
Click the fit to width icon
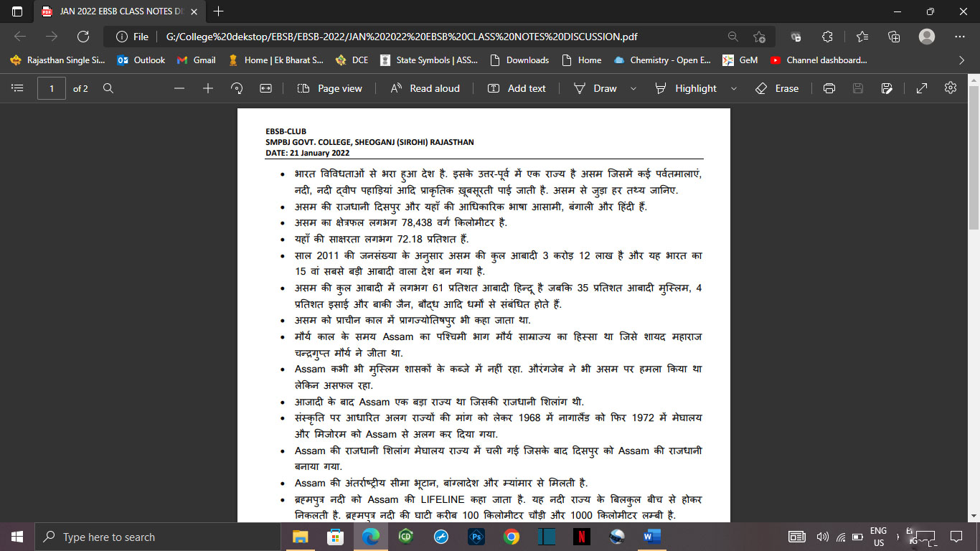(x=265, y=88)
